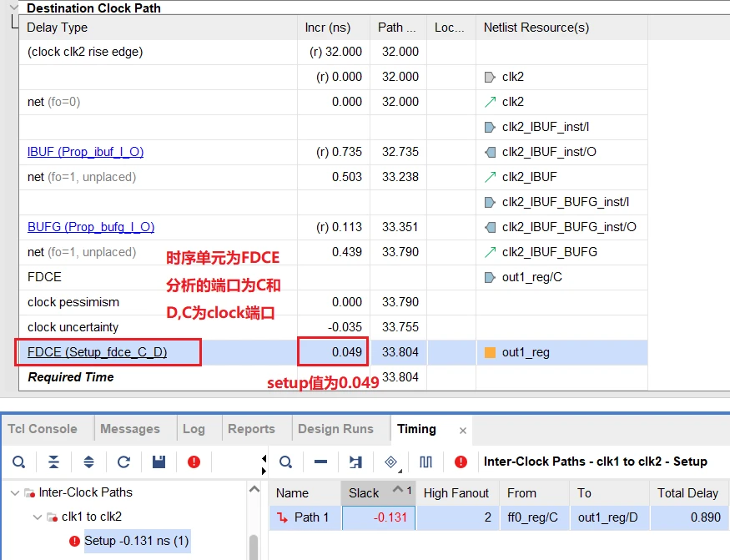This screenshot has width=730, height=560.
Task: Select the clock uncertainty row
Action: tap(334, 327)
